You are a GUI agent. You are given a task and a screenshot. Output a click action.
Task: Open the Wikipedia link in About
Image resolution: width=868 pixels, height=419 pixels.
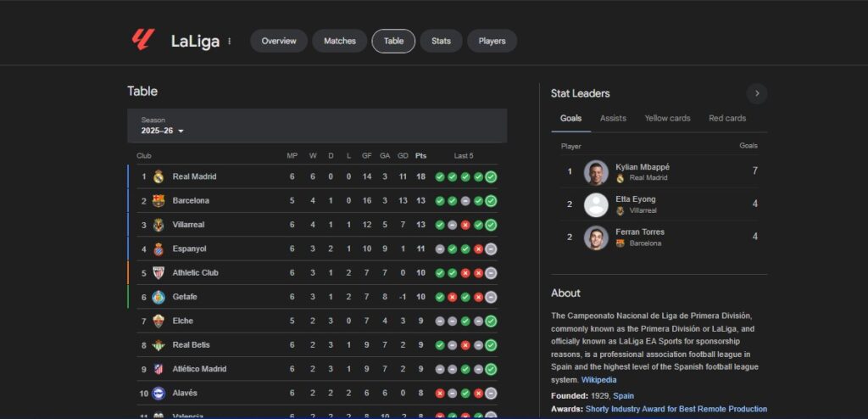click(599, 380)
